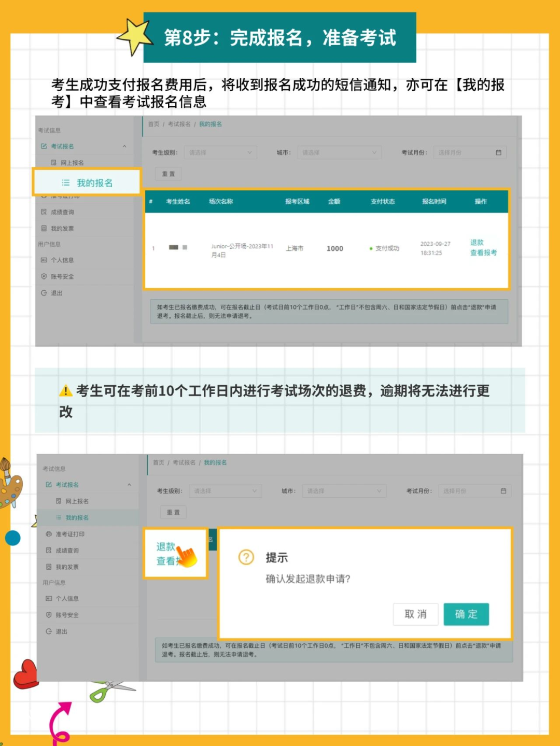
Task: Confirm refund with the 确定 button
Action: 466,614
